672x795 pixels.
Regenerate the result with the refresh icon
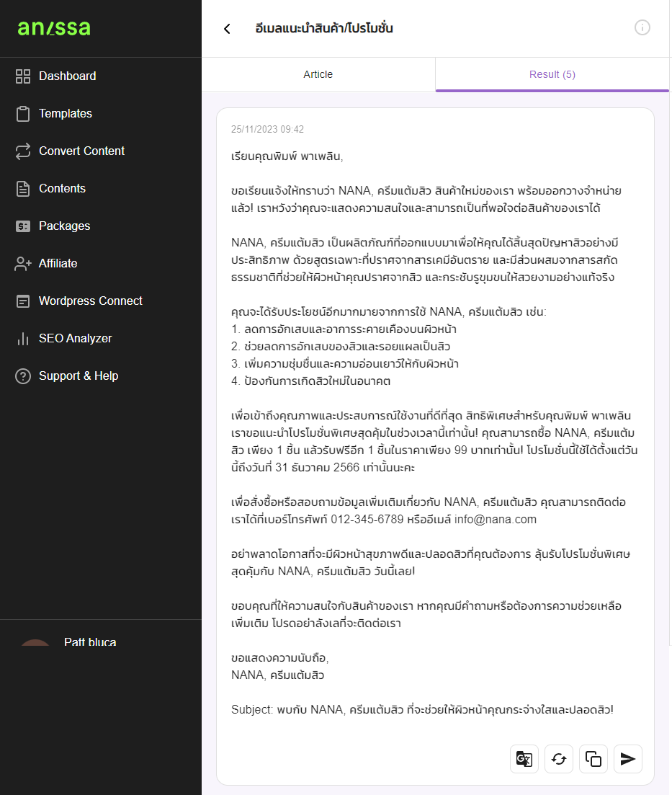coord(558,759)
